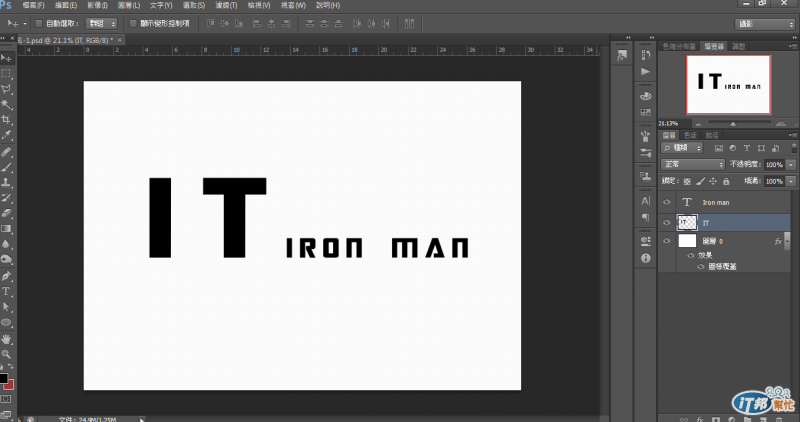The height and width of the screenshot is (422, 800).
Task: Toggle lock transparent pixels
Action: (687, 181)
